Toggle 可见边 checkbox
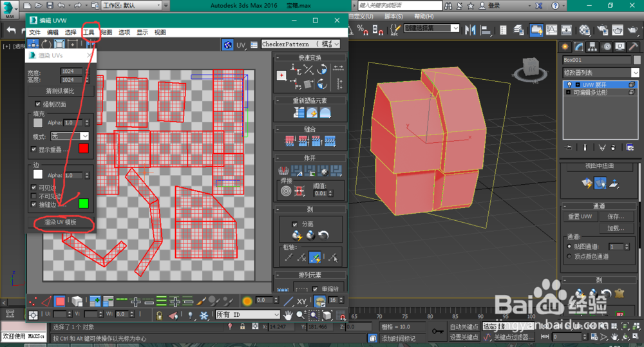 33,187
